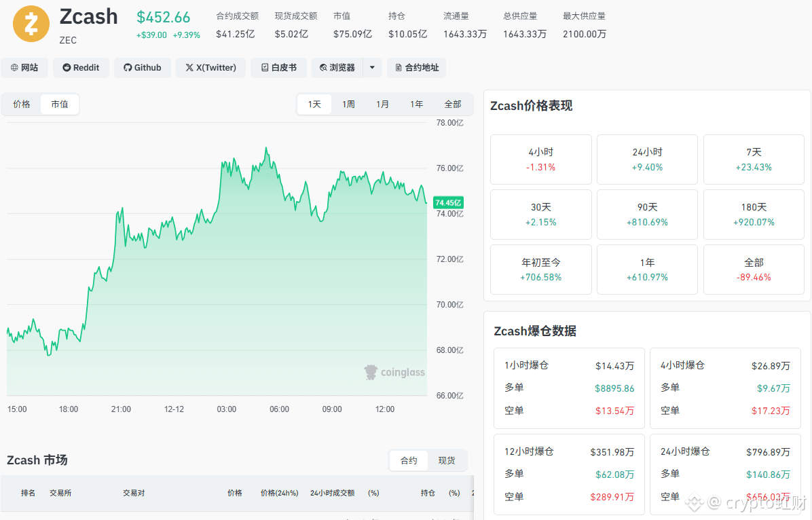Open the Github repository link
The width and height of the screenshot is (812, 520).
(143, 68)
